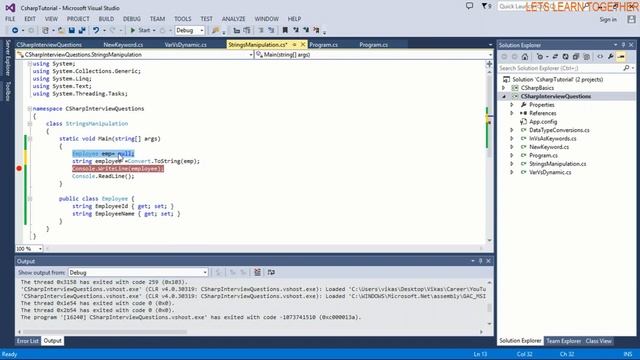This screenshot has height=360, width=640.
Task: Expand the References node
Action: [x=512, y=113]
